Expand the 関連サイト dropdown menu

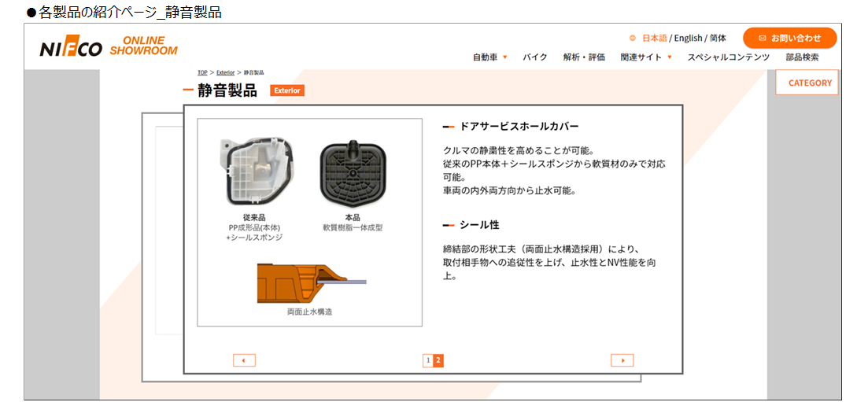click(646, 57)
